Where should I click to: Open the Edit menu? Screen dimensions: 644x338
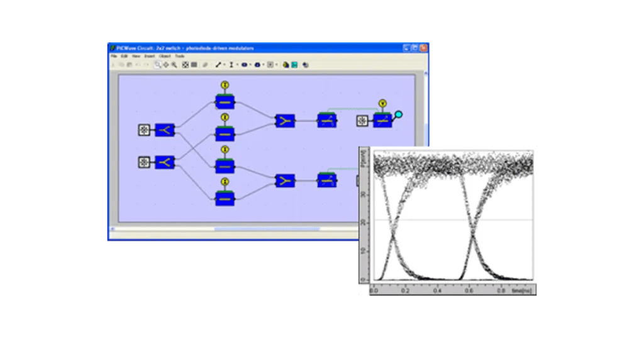(125, 56)
